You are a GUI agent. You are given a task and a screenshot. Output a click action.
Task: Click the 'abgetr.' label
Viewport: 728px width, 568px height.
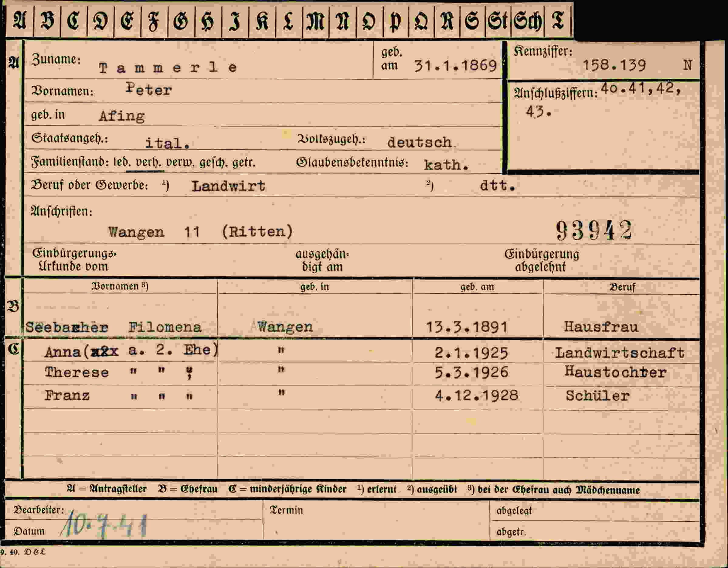coord(511,532)
